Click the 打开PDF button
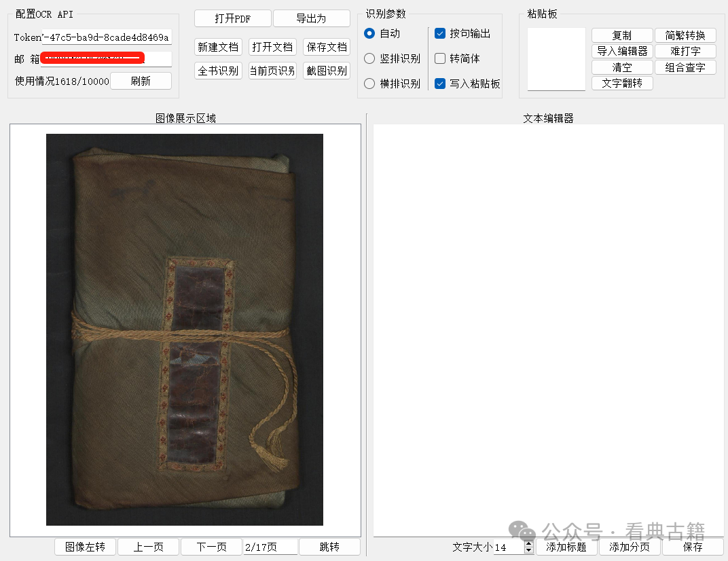Viewport: 728px width, 561px height. [x=232, y=18]
